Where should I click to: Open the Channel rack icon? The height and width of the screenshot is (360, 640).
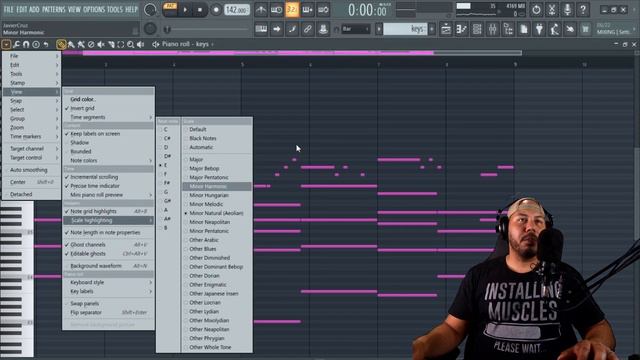pos(477,29)
